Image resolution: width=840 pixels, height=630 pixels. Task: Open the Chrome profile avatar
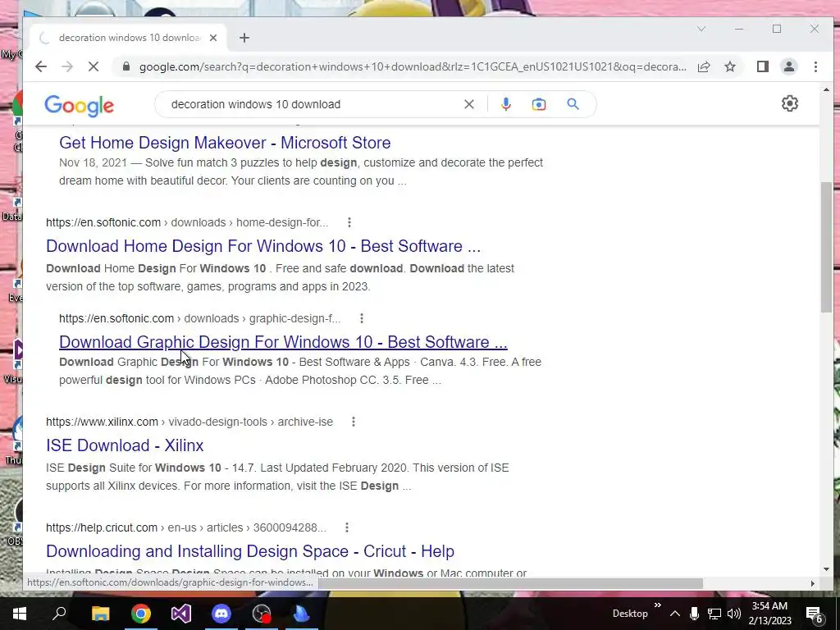788,66
